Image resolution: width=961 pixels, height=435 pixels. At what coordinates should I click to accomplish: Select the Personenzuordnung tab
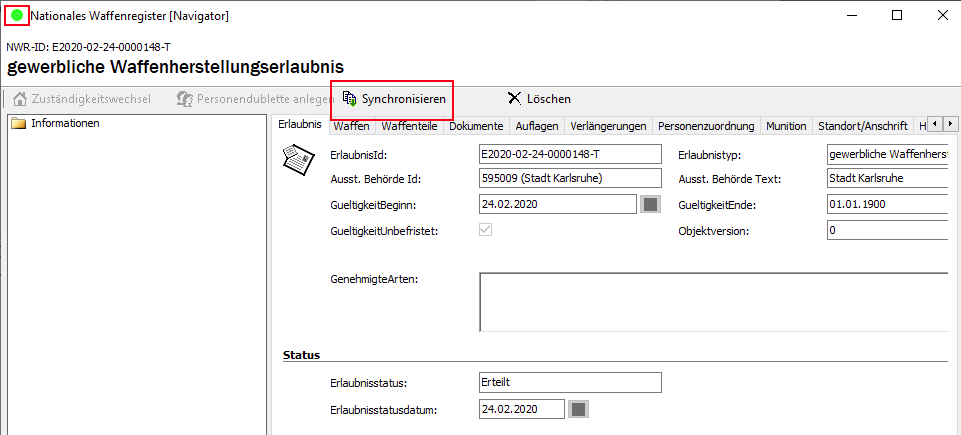coord(705,126)
